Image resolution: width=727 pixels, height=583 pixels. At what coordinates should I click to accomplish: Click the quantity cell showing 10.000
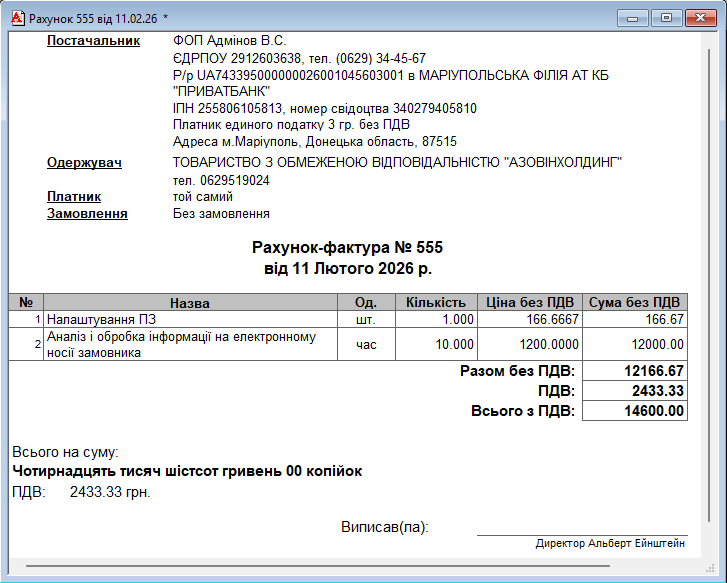coord(435,344)
